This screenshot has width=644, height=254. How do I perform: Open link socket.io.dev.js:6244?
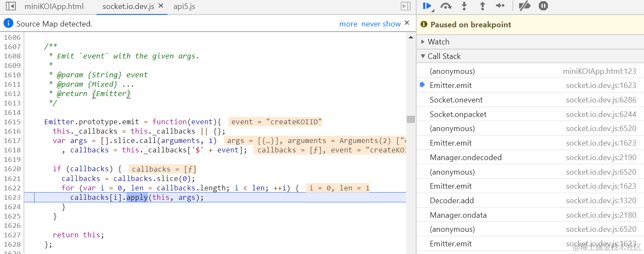point(601,114)
